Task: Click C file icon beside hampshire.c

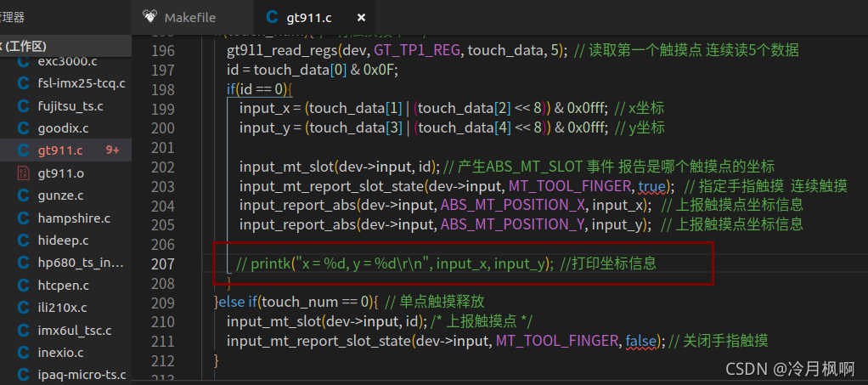Action: [23, 218]
